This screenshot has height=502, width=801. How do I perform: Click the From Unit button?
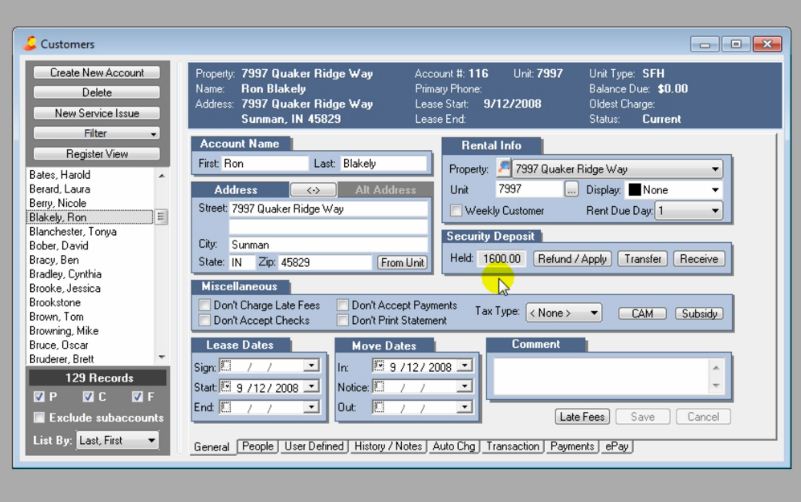click(x=402, y=262)
